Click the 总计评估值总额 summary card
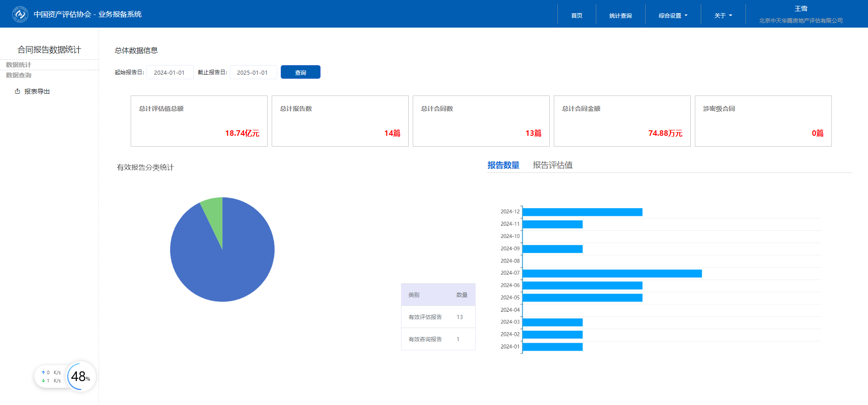The image size is (868, 405). pyautogui.click(x=199, y=121)
